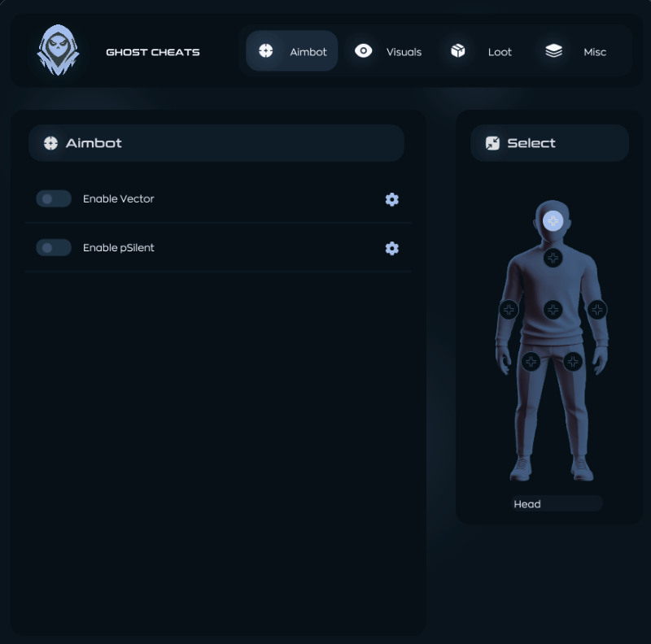Click the crosshair icon in the Aimbot header
651x644 pixels.
[50, 143]
